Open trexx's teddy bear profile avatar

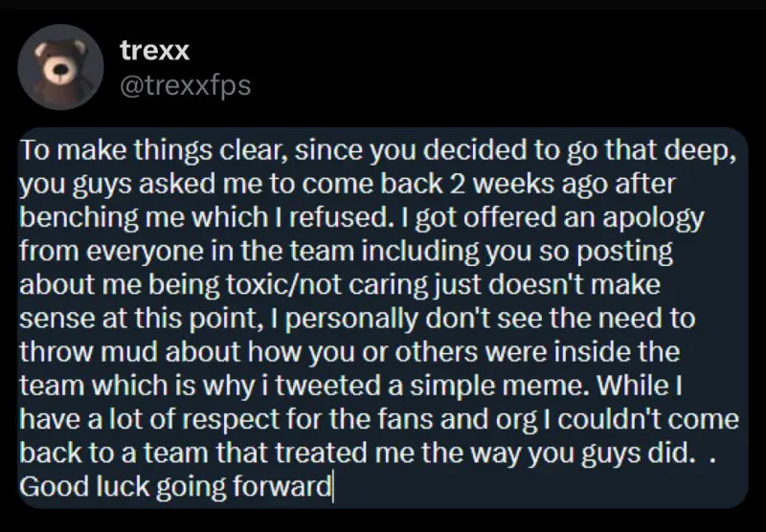pos(60,67)
